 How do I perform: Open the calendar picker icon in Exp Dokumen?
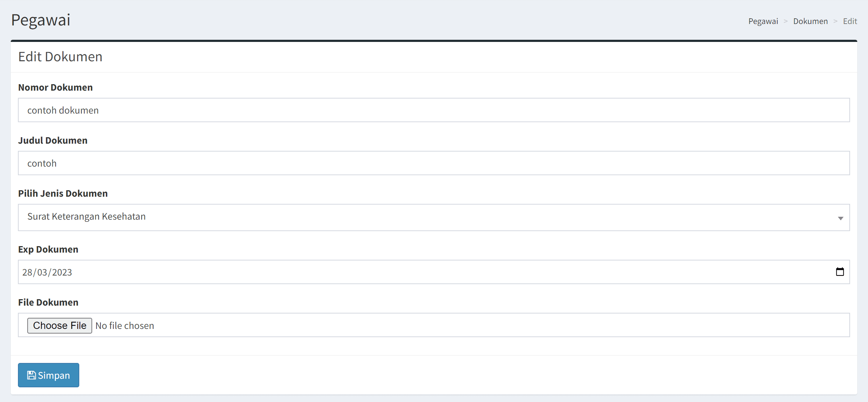840,272
